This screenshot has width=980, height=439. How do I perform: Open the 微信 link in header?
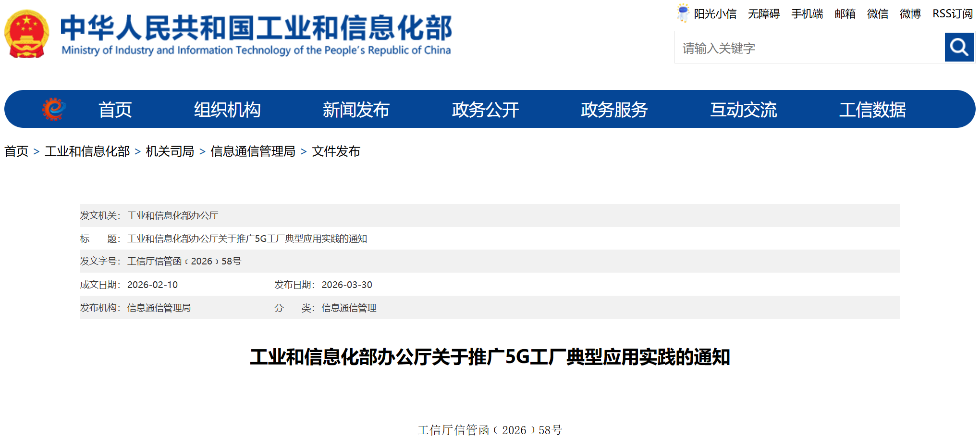(878, 14)
